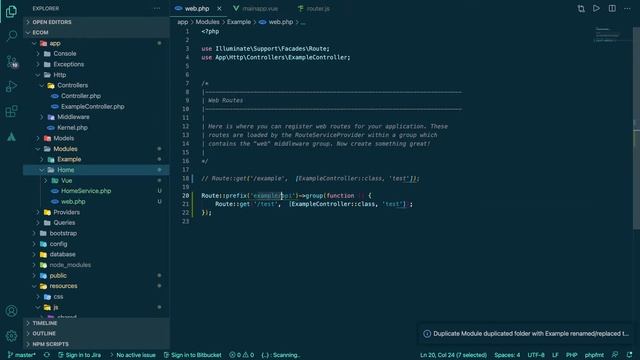Image resolution: width=640 pixels, height=360 pixels.
Task: Open editor more actions ellipsis
Action: pyautogui.click(x=627, y=9)
